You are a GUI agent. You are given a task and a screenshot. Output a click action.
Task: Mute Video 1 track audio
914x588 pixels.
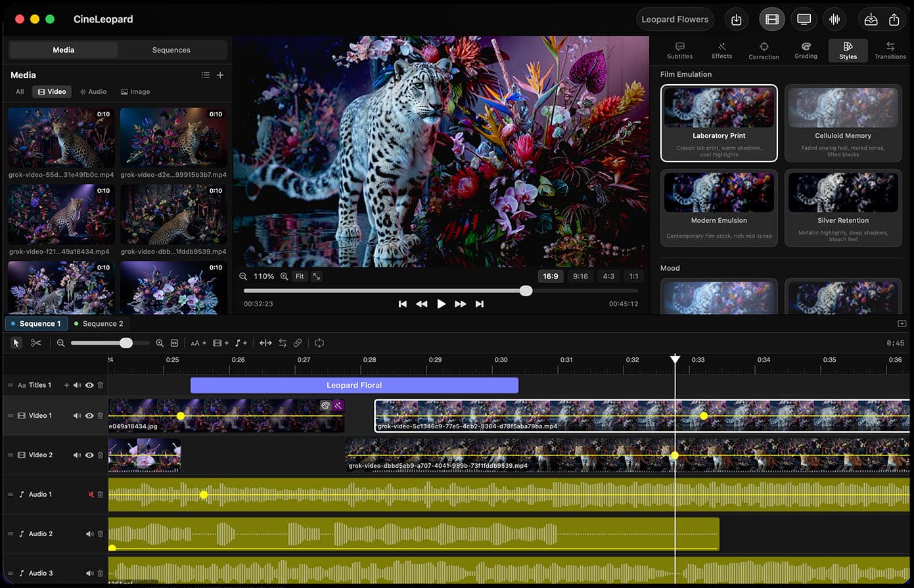click(78, 415)
